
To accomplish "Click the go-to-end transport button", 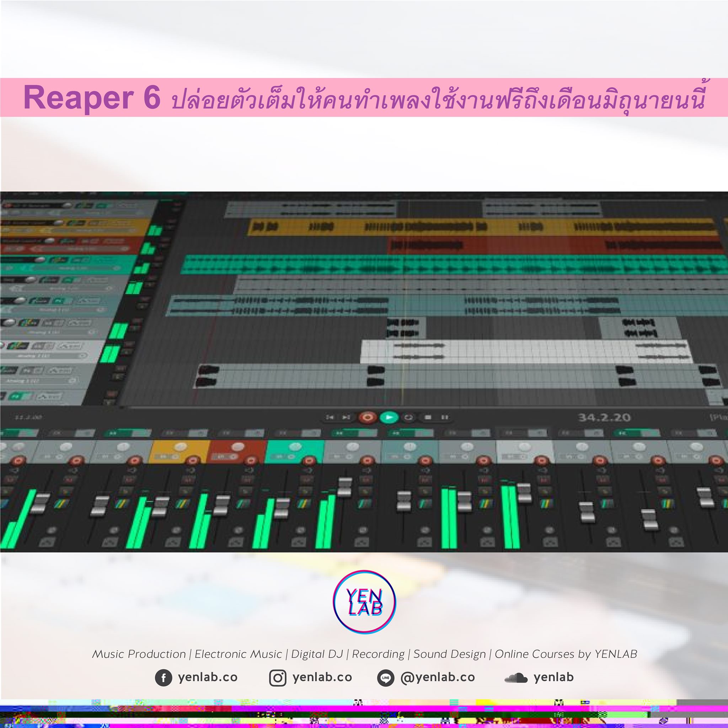I will pos(346,417).
